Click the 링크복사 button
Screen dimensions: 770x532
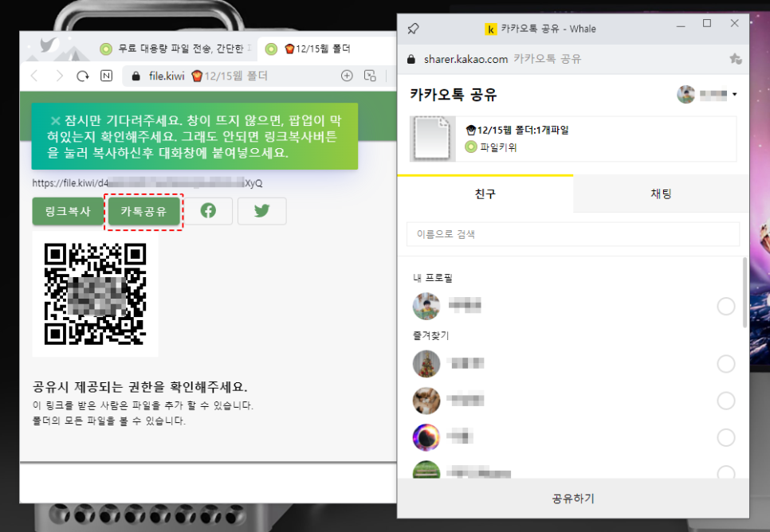68,211
